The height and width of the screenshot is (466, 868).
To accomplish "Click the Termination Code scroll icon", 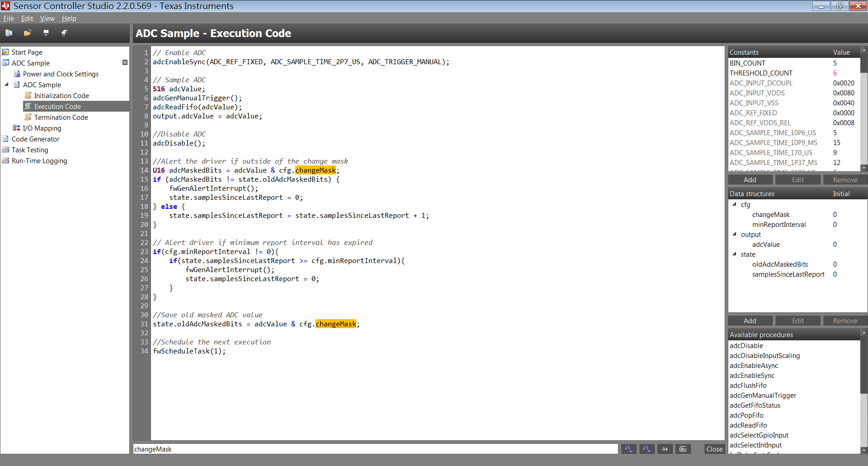I will [x=28, y=117].
